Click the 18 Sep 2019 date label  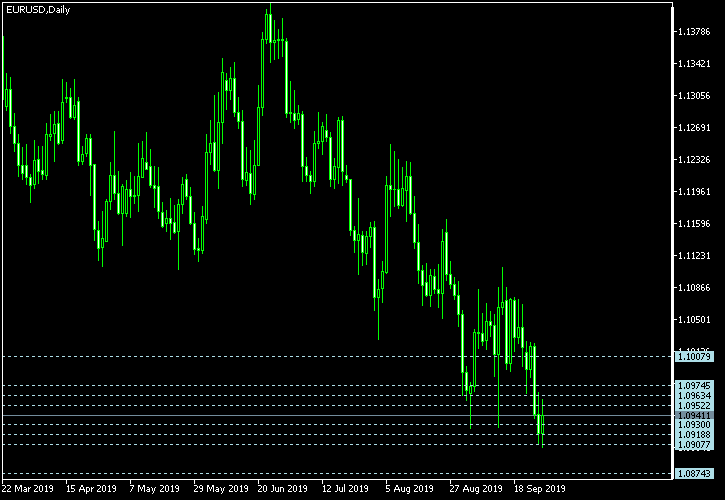point(540,488)
